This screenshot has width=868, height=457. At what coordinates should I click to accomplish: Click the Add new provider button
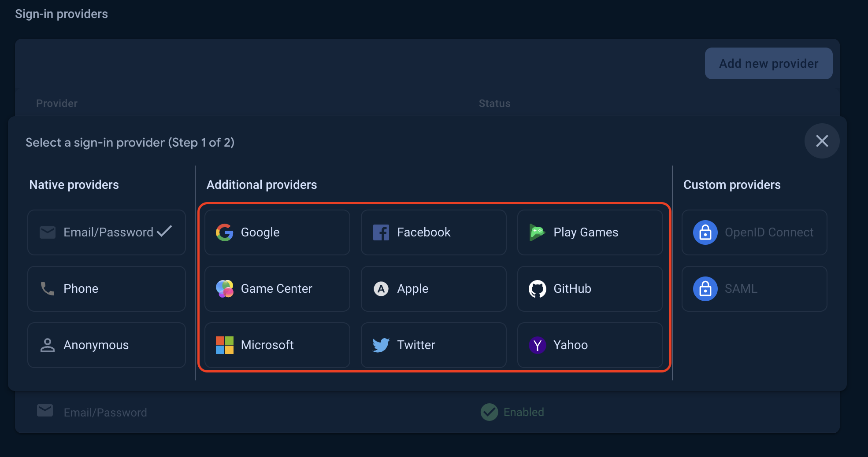[768, 63]
